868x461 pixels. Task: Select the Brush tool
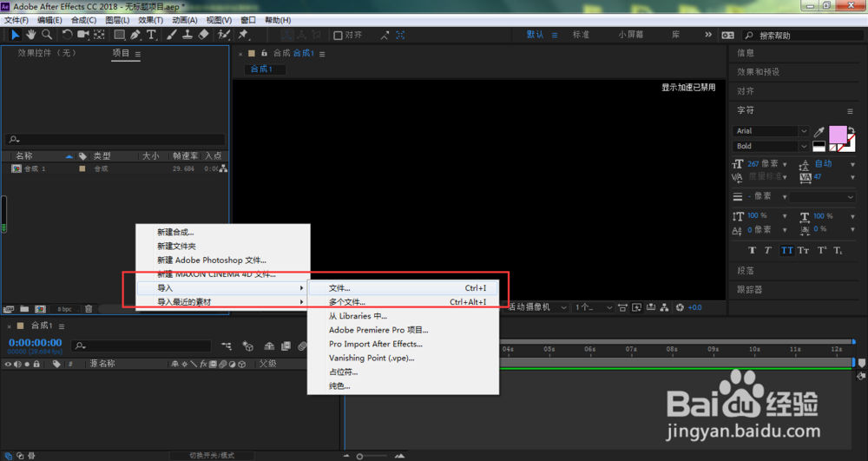172,35
